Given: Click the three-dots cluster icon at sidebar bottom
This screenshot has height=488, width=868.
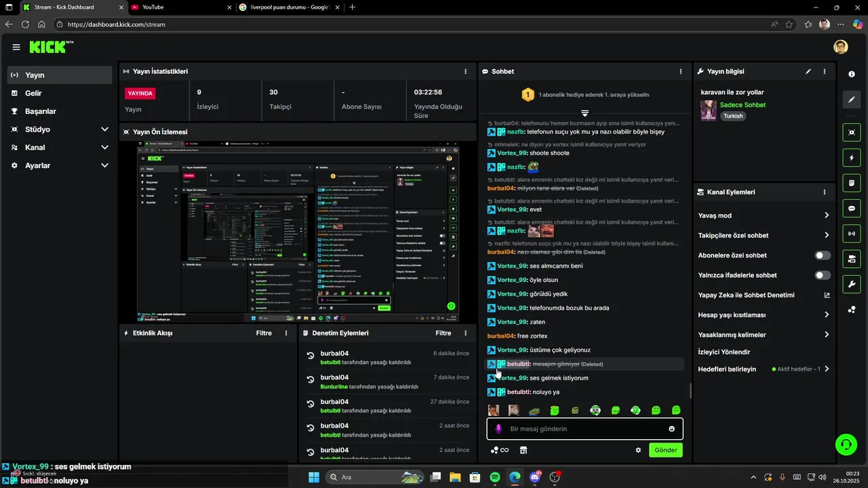Looking at the screenshot, I should pos(852,310).
